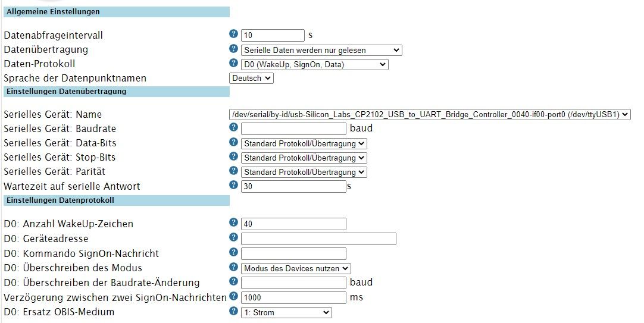Click help icon beside Datenübertragung
The image size is (644, 323).
(x=233, y=49)
